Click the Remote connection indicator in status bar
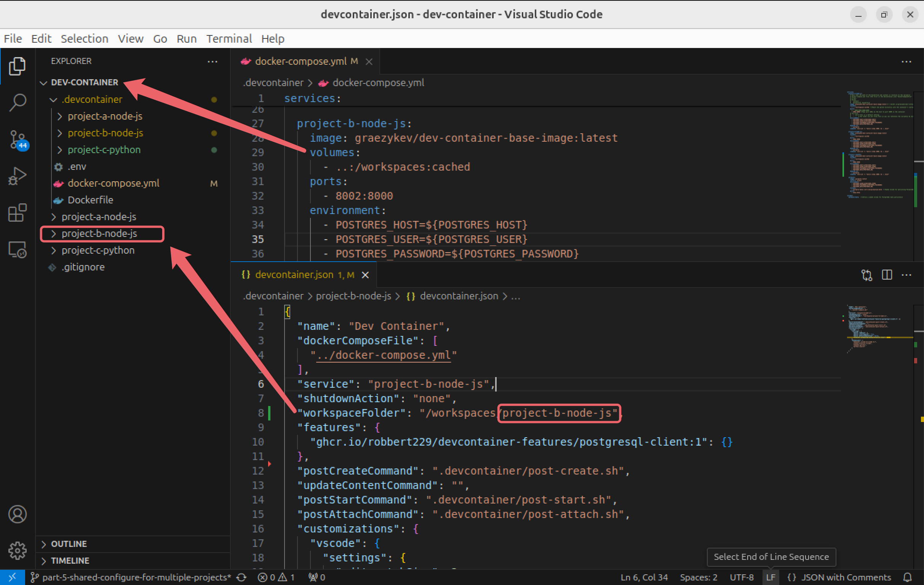The width and height of the screenshot is (924, 585). coord(11,577)
